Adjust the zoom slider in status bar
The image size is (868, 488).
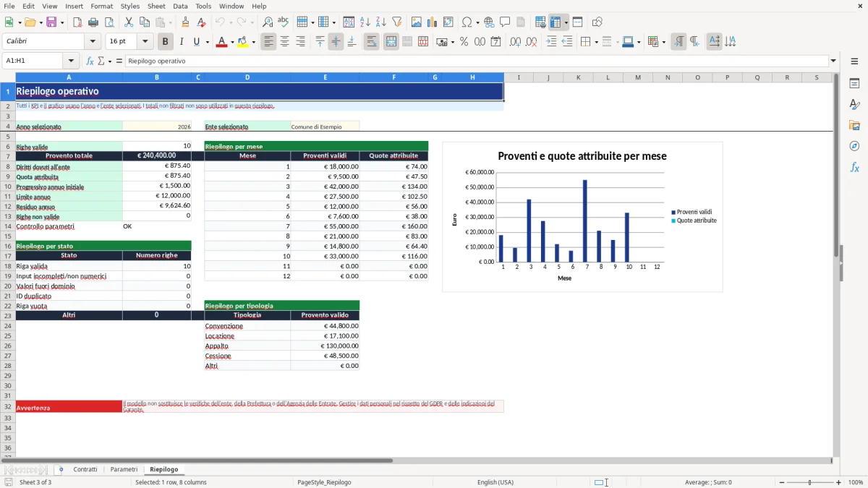(809, 482)
